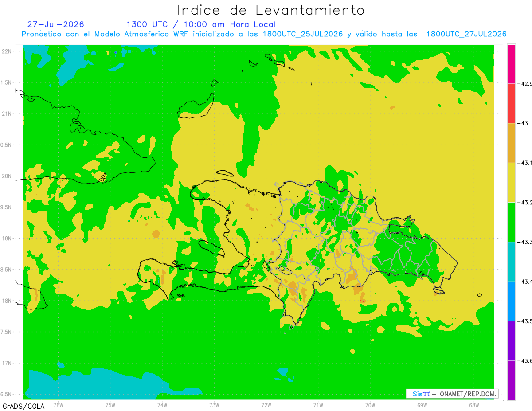The height and width of the screenshot is (411, 532).
Task: Click the '71W' longitude label
Action: pyautogui.click(x=318, y=405)
